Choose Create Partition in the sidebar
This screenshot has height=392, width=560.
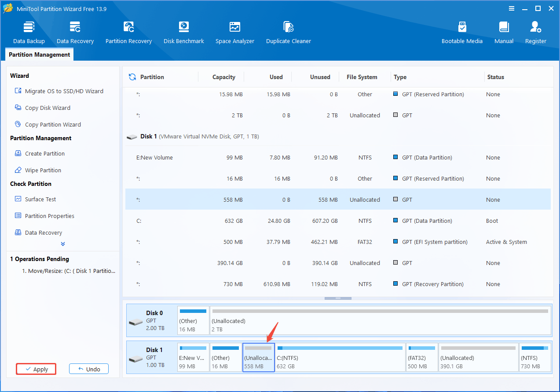40,153
